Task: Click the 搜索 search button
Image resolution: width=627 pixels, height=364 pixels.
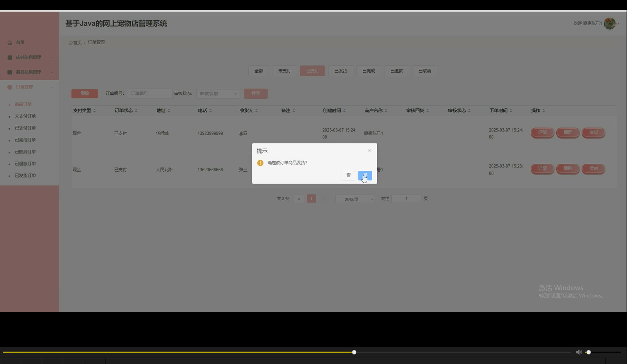Action: click(x=256, y=93)
